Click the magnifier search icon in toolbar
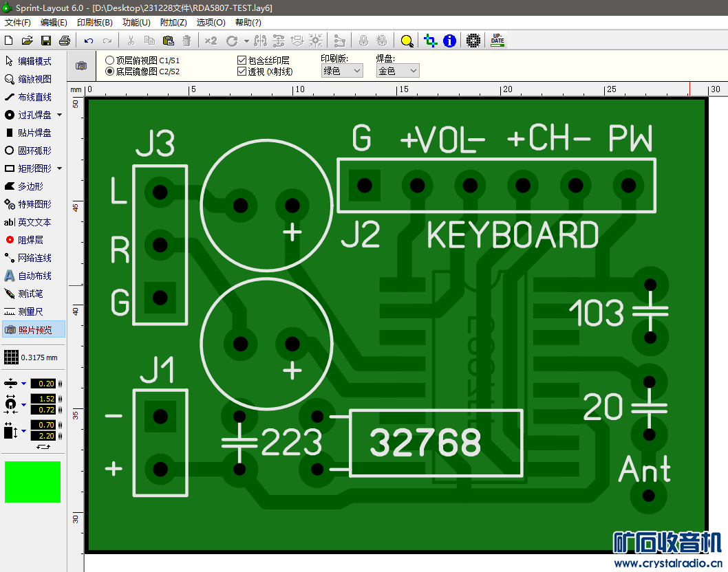This screenshot has width=728, height=572. coord(407,41)
